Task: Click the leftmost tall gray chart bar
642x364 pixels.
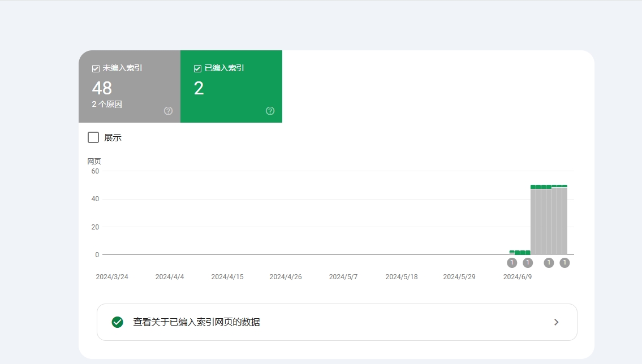Action: (533, 222)
